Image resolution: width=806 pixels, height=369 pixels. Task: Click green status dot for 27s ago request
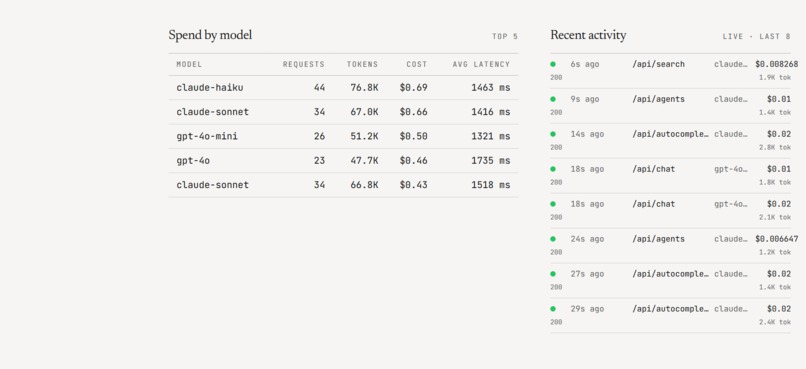tap(553, 274)
